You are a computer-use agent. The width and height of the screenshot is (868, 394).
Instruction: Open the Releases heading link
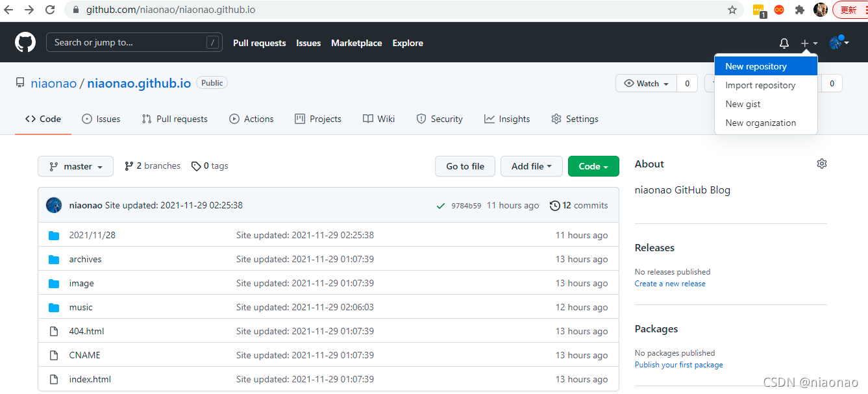pyautogui.click(x=654, y=248)
